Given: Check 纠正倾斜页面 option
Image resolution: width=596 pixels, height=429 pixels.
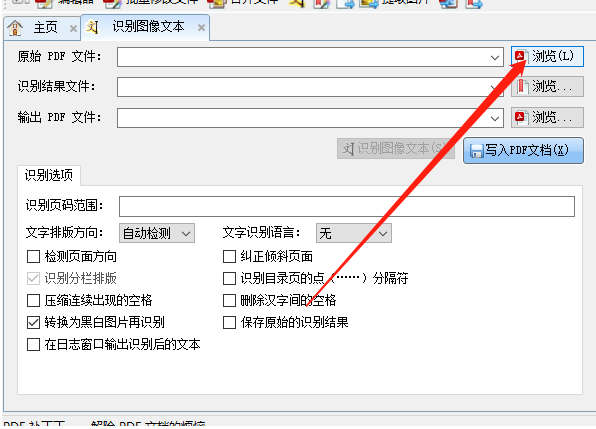Looking at the screenshot, I should pos(229,256).
